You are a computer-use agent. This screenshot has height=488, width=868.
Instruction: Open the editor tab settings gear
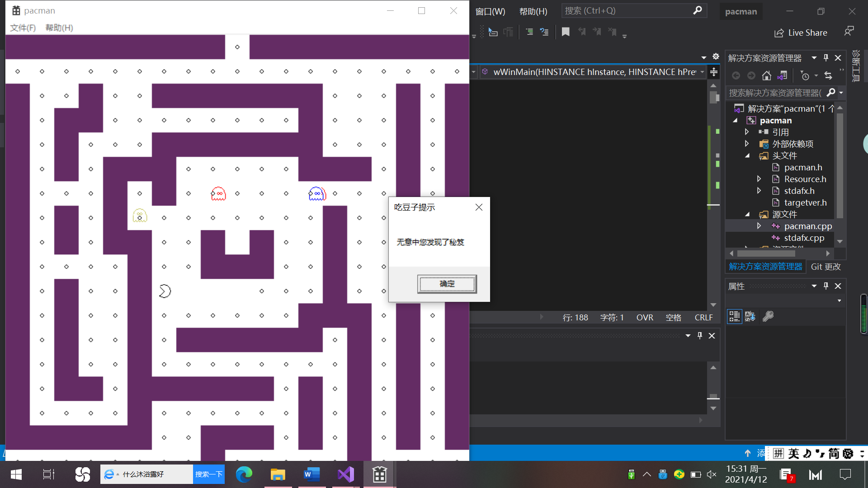coord(716,56)
